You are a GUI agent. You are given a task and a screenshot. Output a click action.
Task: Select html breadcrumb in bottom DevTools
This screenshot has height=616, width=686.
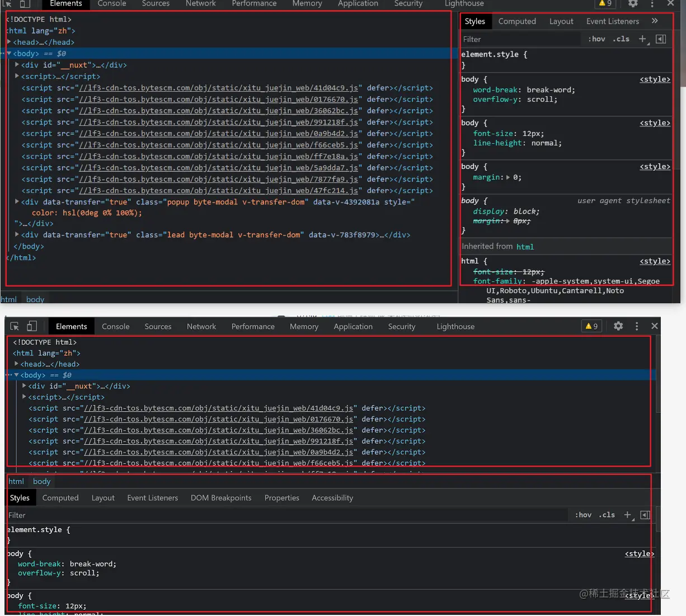[16, 481]
